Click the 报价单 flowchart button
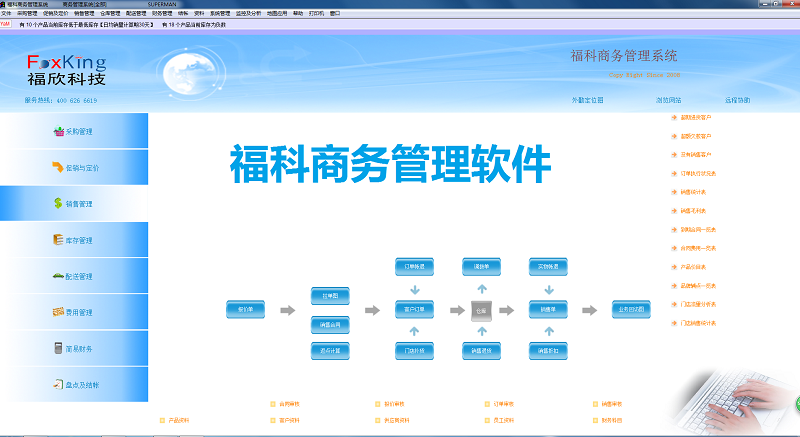Viewport: 800px width, 437px height. (245, 310)
